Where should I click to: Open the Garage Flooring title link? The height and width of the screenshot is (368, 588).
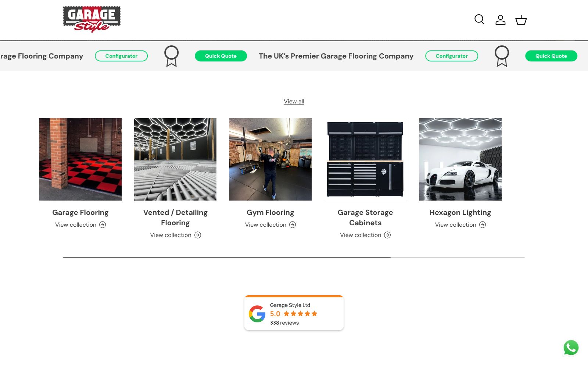tap(80, 212)
